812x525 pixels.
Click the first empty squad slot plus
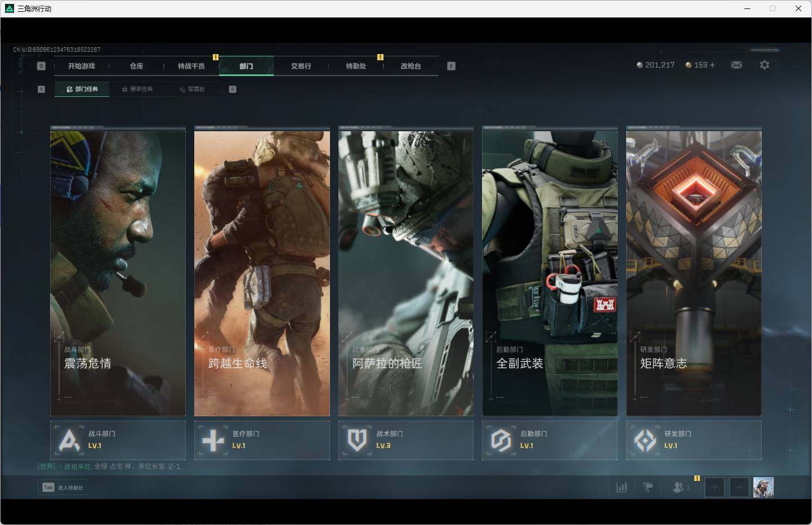[715, 487]
